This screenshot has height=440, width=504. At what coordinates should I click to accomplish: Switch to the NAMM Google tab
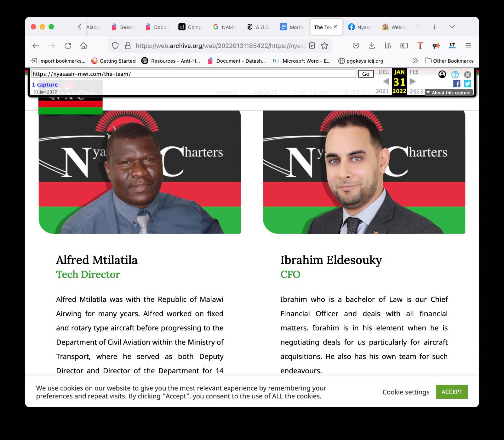[x=225, y=27]
